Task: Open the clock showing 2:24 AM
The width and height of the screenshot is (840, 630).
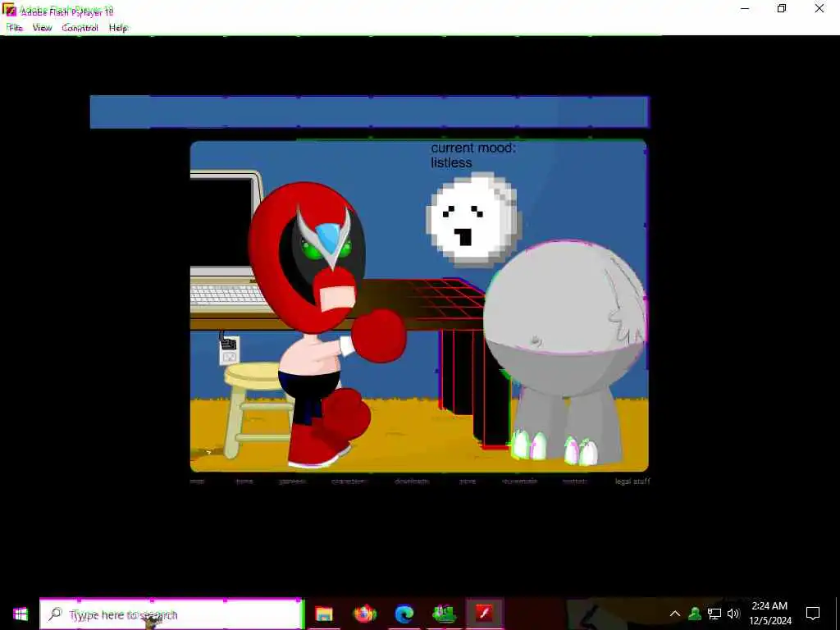Action: (769, 614)
